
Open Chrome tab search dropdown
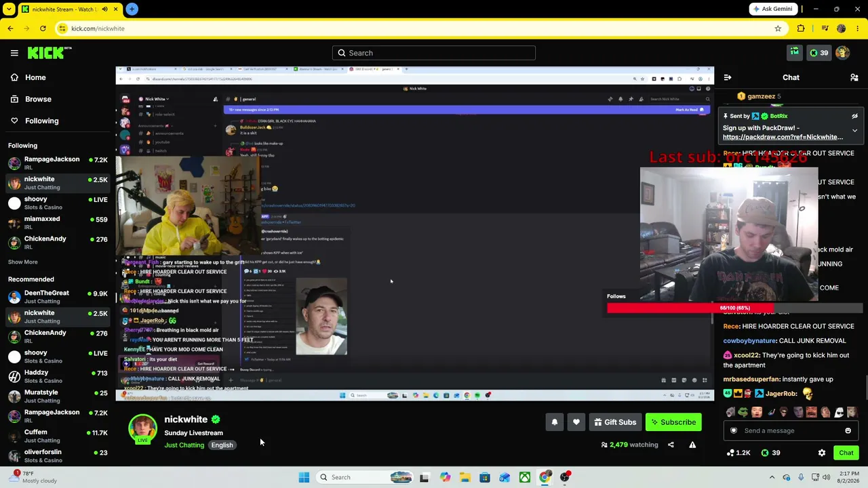coord(9,9)
